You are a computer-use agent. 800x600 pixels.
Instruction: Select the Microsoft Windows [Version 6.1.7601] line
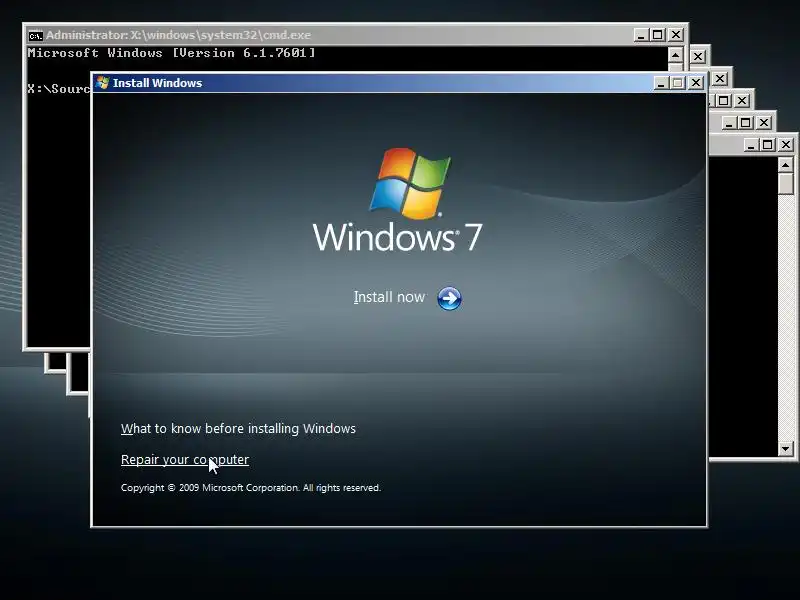coord(171,53)
